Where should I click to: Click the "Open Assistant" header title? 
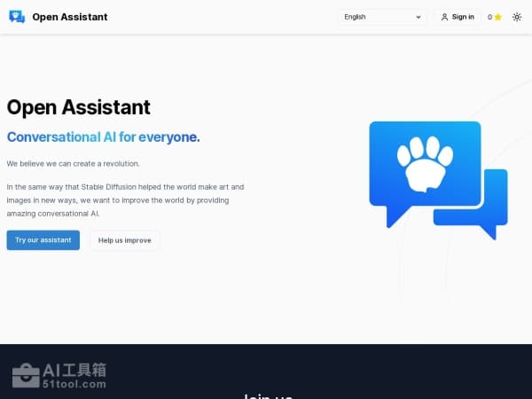click(69, 17)
